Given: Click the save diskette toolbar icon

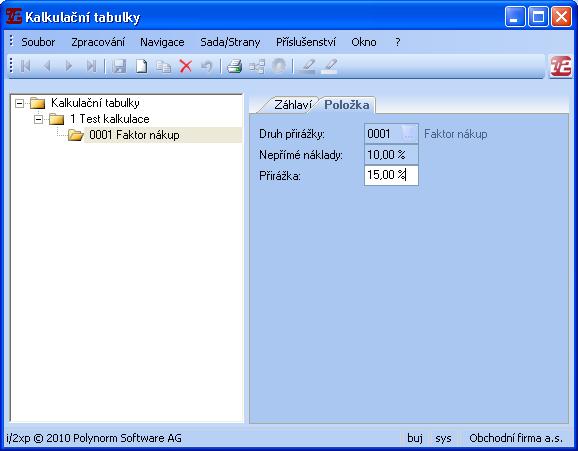Looking at the screenshot, I should pyautogui.click(x=119, y=66).
